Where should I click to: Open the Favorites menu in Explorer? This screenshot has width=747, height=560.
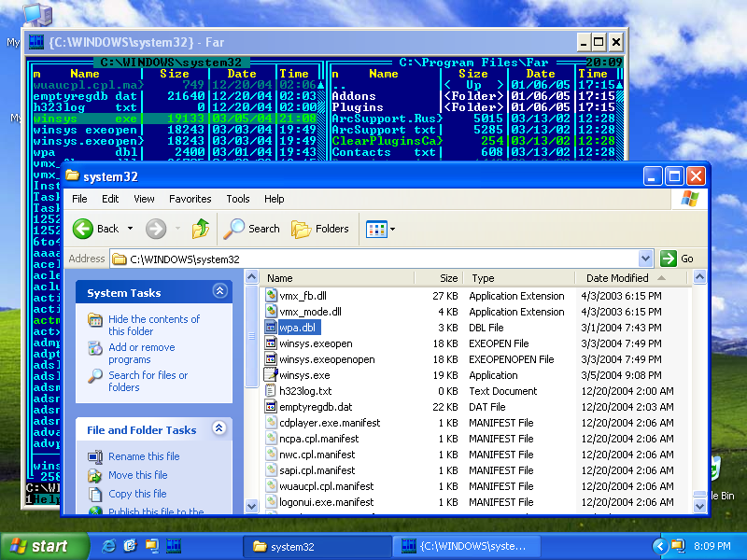pos(190,199)
